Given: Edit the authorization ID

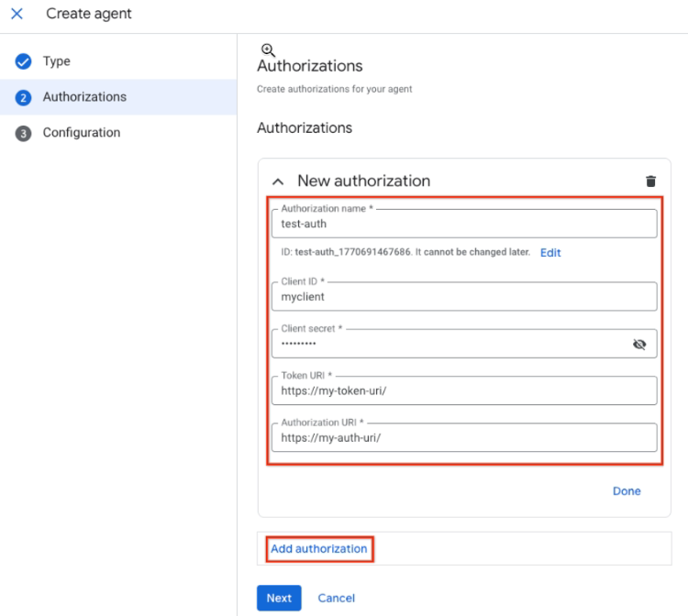Looking at the screenshot, I should [x=550, y=253].
